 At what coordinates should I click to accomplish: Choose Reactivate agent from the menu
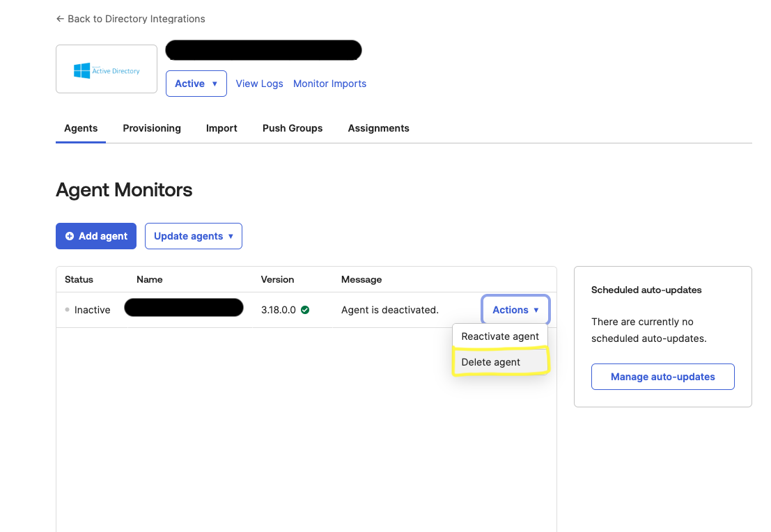click(500, 336)
